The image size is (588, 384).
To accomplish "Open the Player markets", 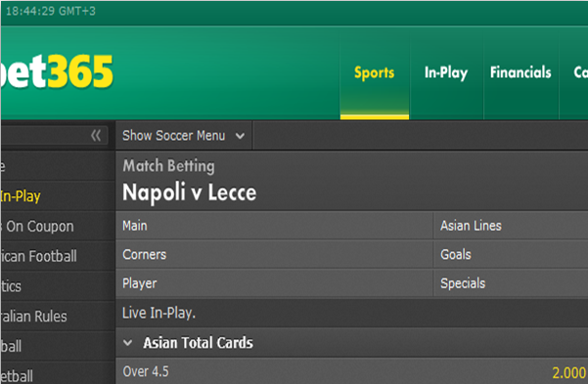I will click(274, 283).
